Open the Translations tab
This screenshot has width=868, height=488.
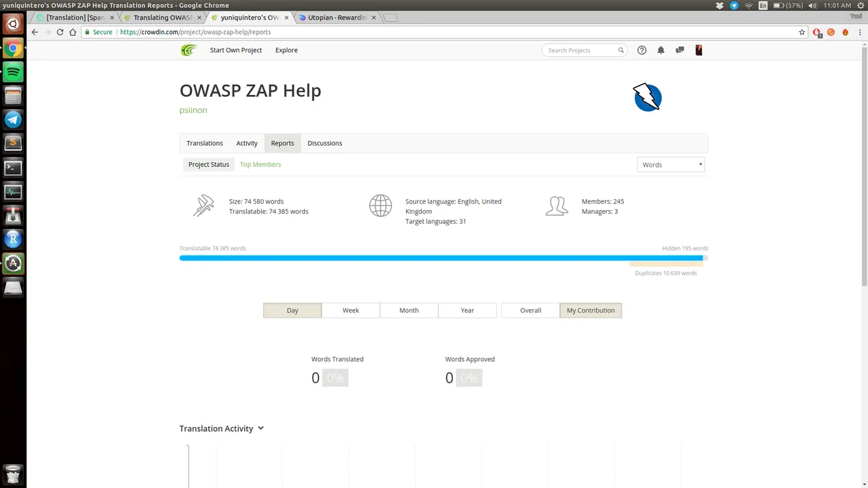coord(205,143)
